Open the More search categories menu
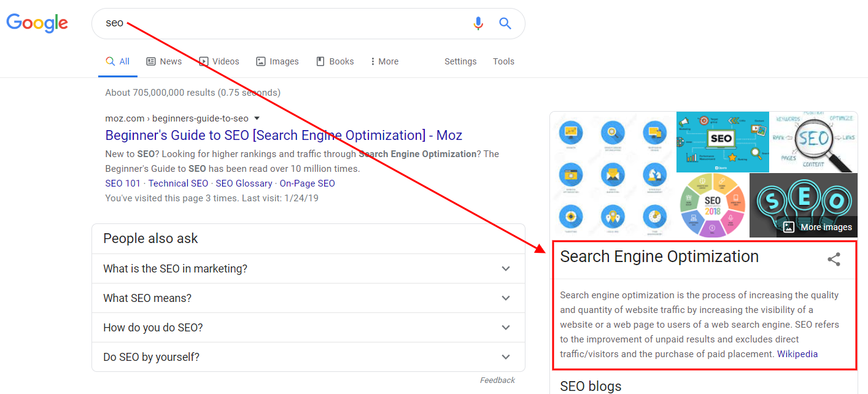Screen dimensions: 868x394 point(385,61)
